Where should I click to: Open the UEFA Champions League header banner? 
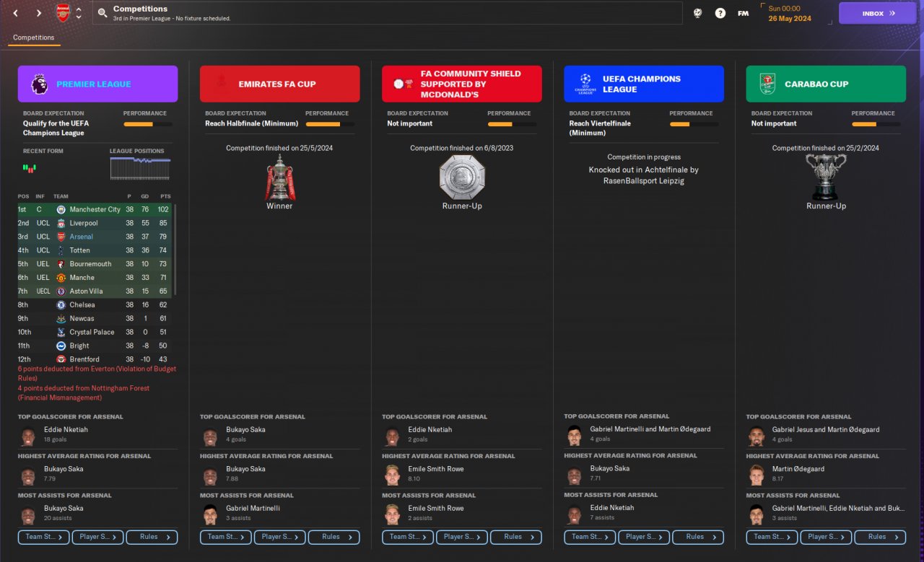click(x=644, y=84)
